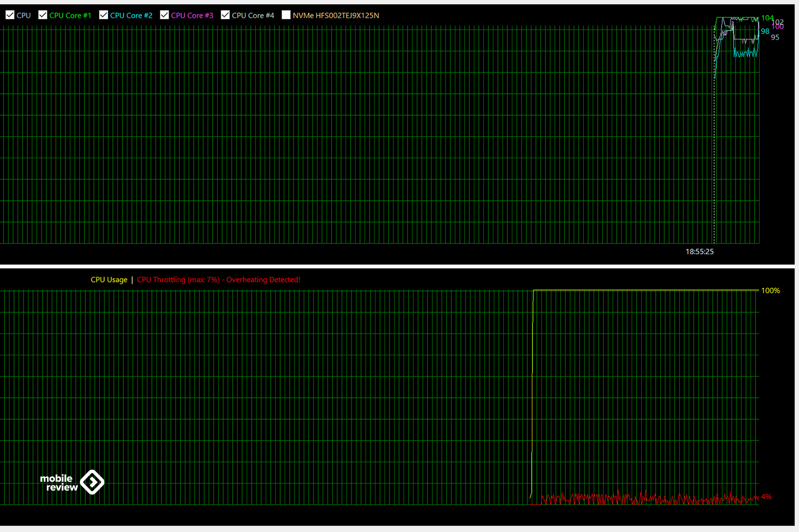This screenshot has height=532, width=799.
Task: Click the dotted vertical time marker line
Action: [x=714, y=150]
